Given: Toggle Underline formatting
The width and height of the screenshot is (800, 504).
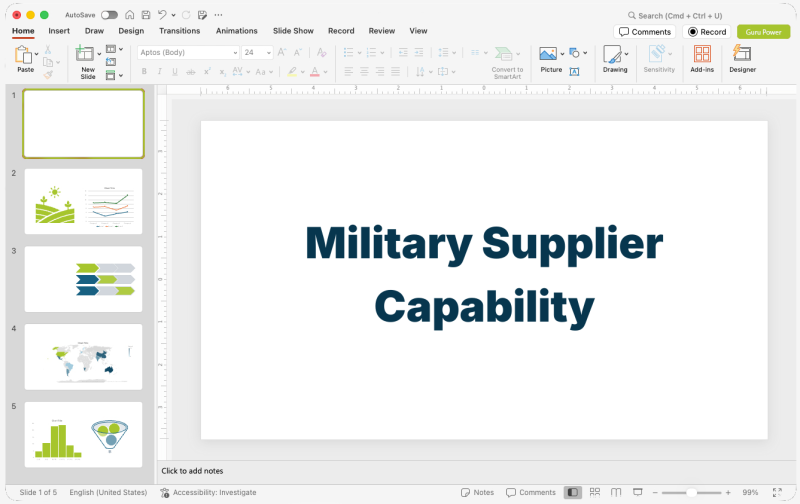Looking at the screenshot, I should [x=174, y=72].
